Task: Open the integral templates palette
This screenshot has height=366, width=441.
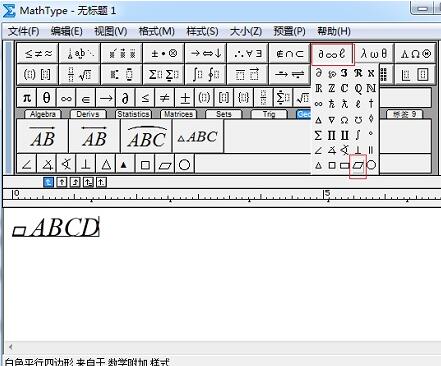Action: pyautogui.click(x=206, y=74)
